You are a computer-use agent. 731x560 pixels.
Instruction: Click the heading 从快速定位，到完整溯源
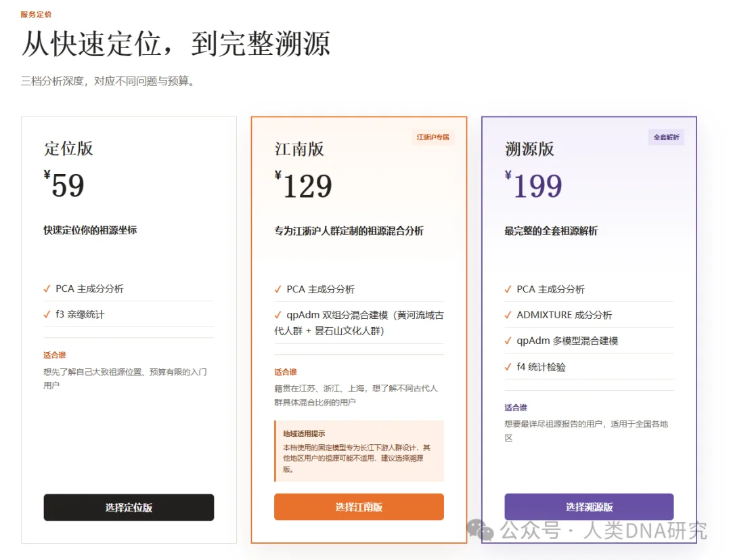tap(176, 44)
